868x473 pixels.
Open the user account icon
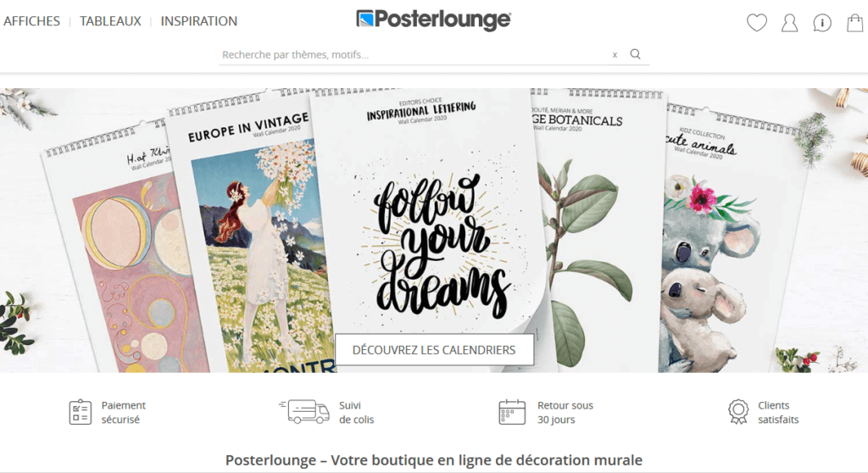point(789,23)
